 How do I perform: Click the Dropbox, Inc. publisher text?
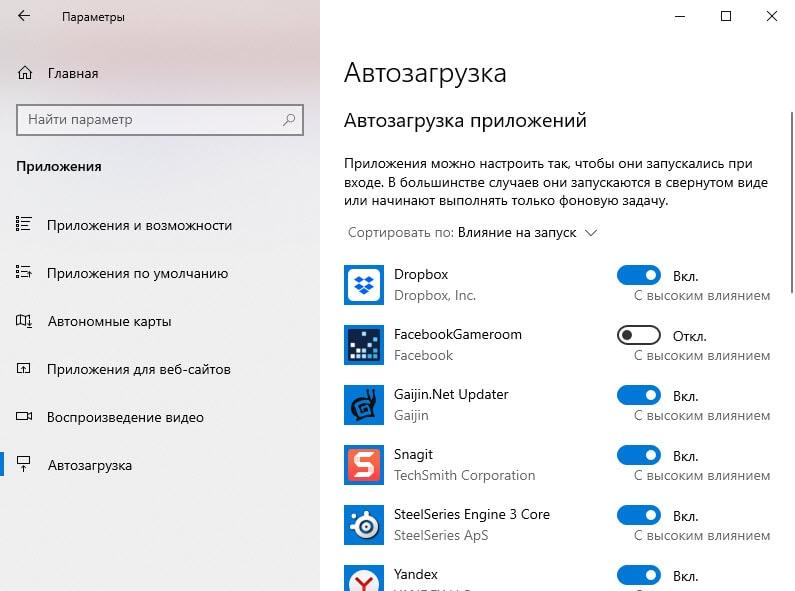(x=435, y=296)
